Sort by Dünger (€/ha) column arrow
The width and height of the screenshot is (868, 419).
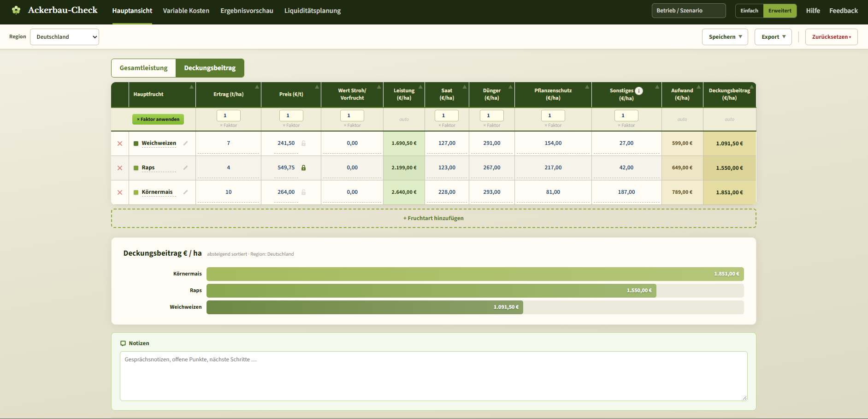pyautogui.click(x=510, y=87)
